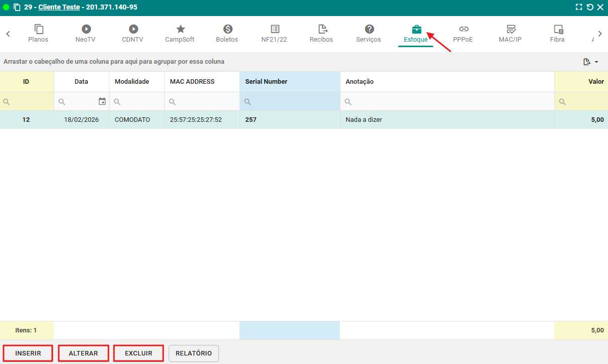Click the INSERIR button
The height and width of the screenshot is (364, 608).
(x=28, y=353)
